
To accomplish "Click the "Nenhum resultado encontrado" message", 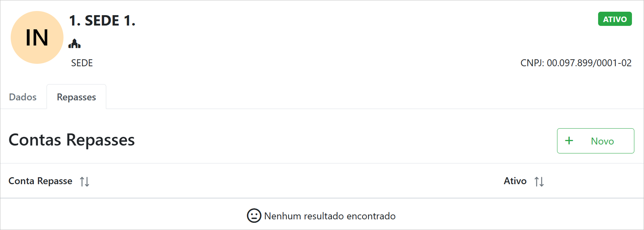I will point(330,216).
